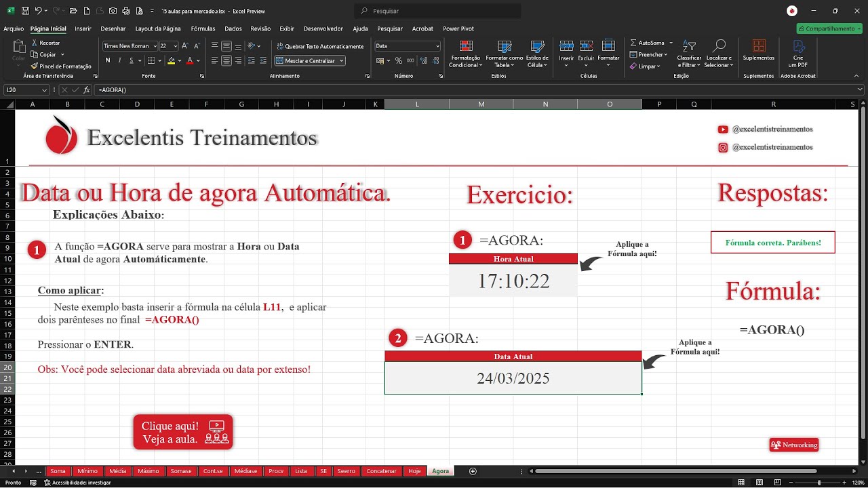Click Crie um PDF Acrobat icon
Screen dimensions: 868x488
[x=798, y=53]
